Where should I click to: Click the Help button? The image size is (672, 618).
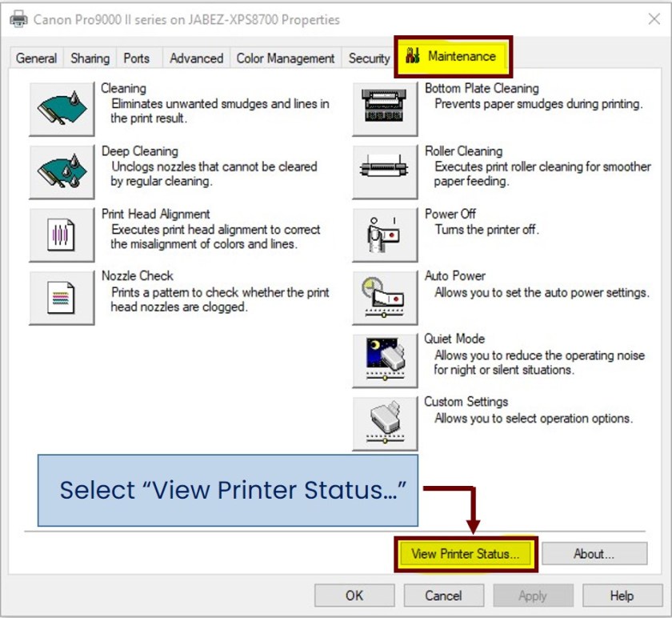(x=622, y=595)
